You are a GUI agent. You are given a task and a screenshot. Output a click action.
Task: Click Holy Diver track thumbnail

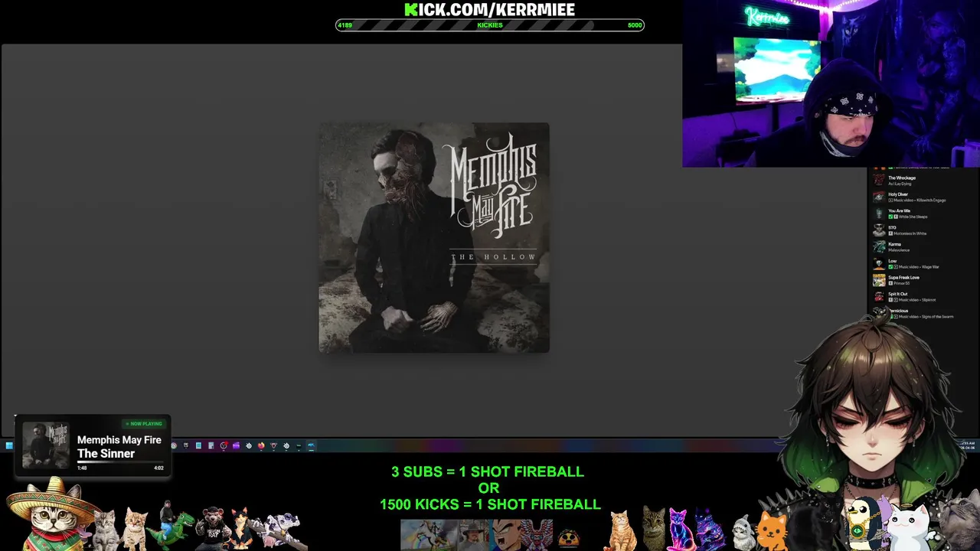(879, 197)
